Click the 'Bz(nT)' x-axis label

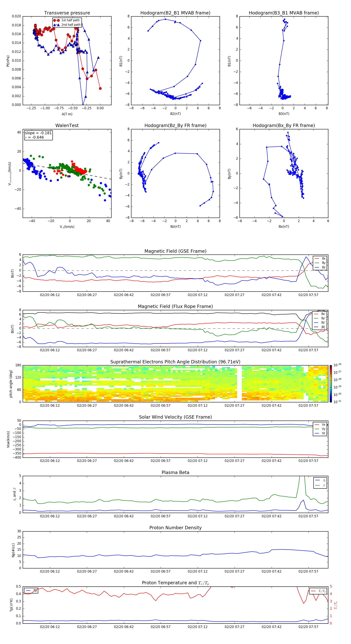(x=175, y=227)
